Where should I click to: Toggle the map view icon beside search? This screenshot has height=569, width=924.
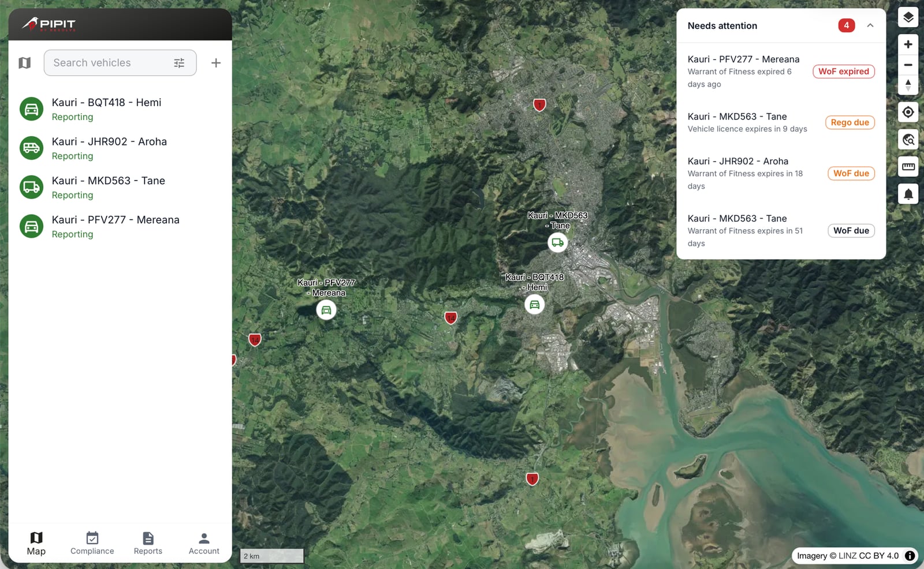coord(24,63)
